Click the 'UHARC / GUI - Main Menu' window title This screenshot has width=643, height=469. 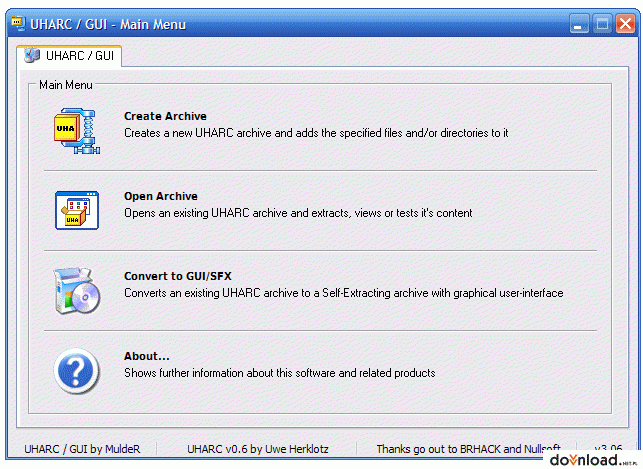click(x=108, y=24)
